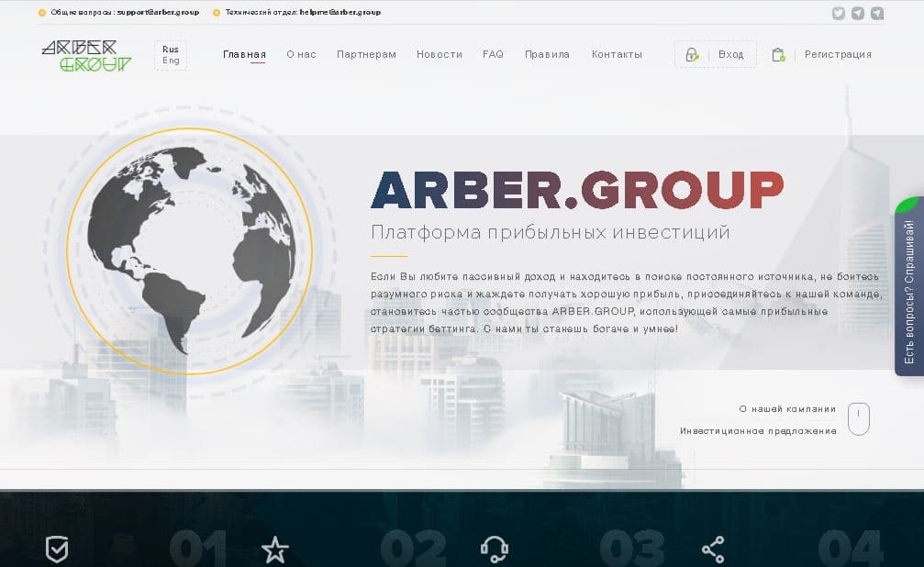The height and width of the screenshot is (567, 924).
Task: Open the Twitter social icon
Action: click(838, 13)
